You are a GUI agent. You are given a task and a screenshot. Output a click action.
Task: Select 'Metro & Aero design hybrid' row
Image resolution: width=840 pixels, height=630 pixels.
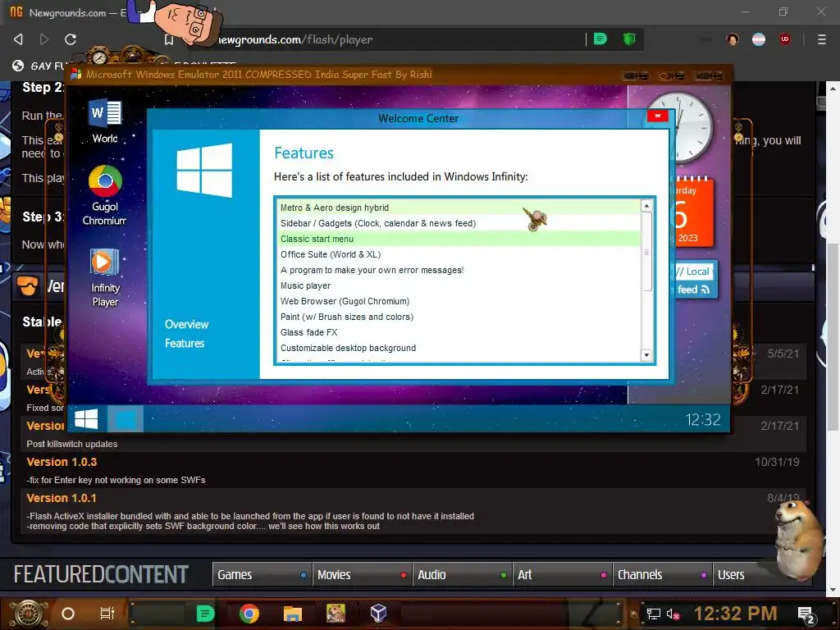pos(459,208)
